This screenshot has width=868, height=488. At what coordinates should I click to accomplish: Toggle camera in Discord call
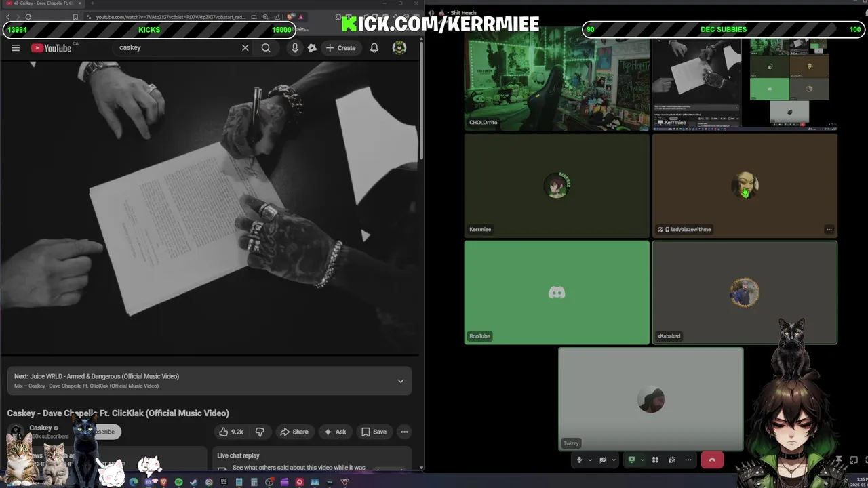pos(603,460)
